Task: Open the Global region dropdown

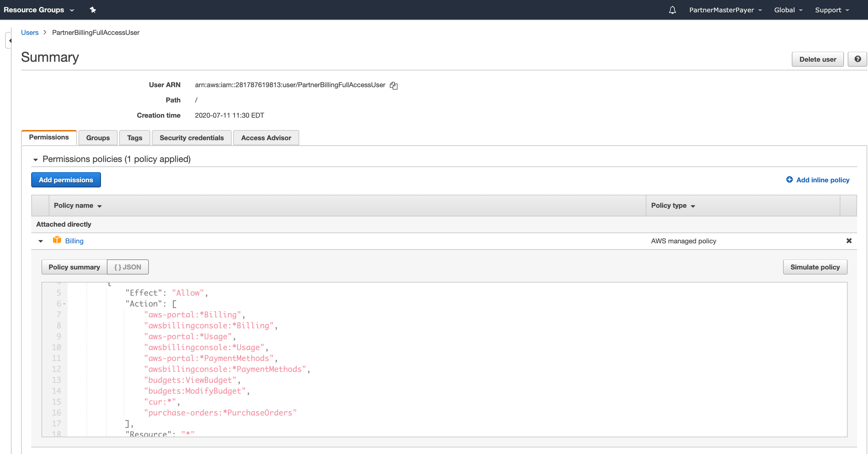Action: [x=788, y=10]
